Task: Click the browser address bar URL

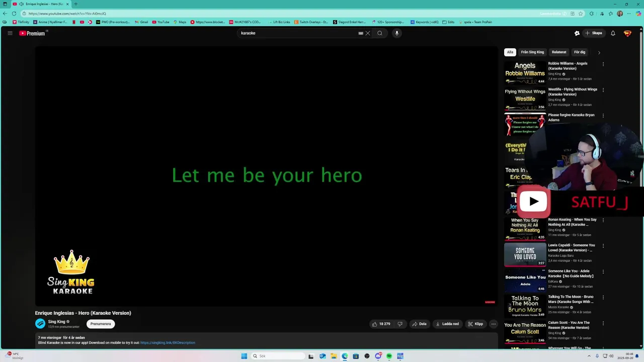Action: pos(67,14)
